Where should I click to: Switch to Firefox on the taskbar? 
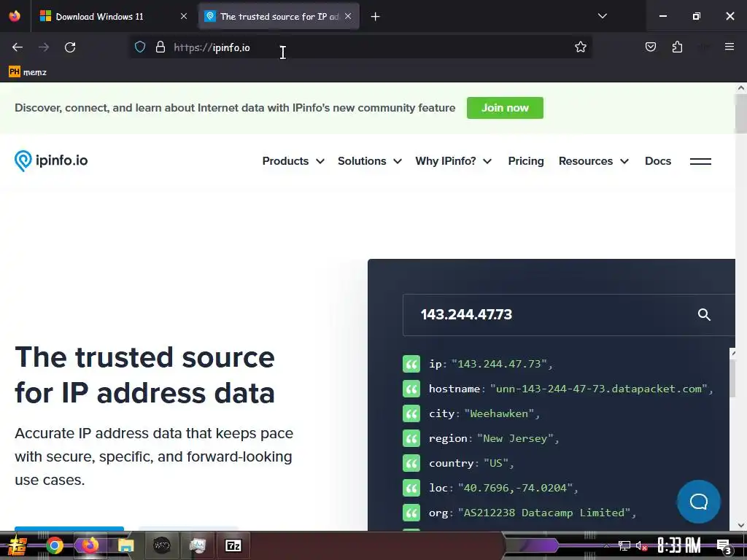pos(90,545)
